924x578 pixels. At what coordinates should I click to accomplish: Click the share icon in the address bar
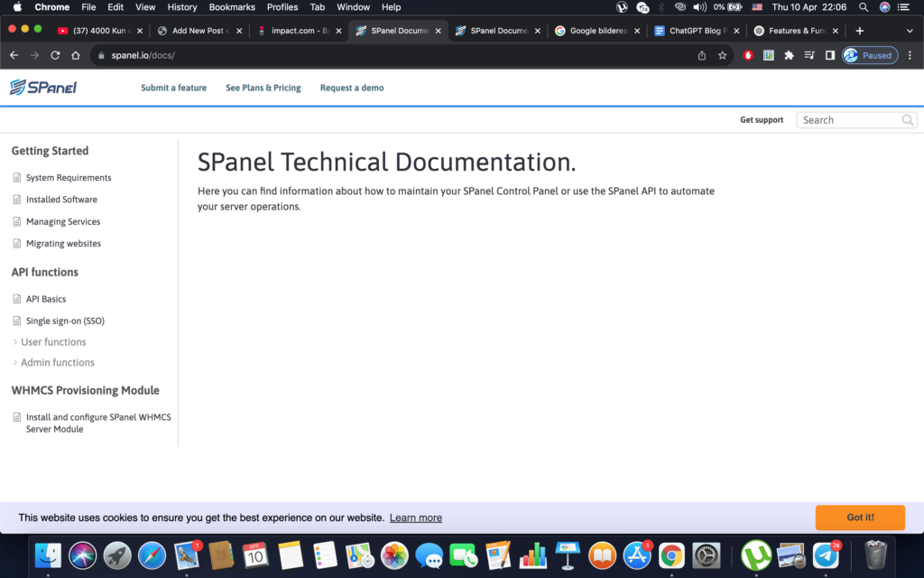coord(702,55)
